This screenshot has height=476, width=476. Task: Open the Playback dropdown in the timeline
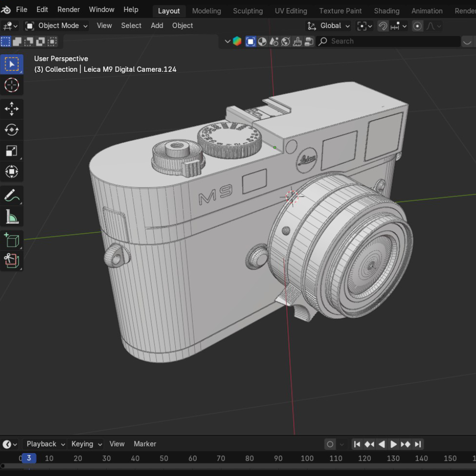tap(46, 444)
